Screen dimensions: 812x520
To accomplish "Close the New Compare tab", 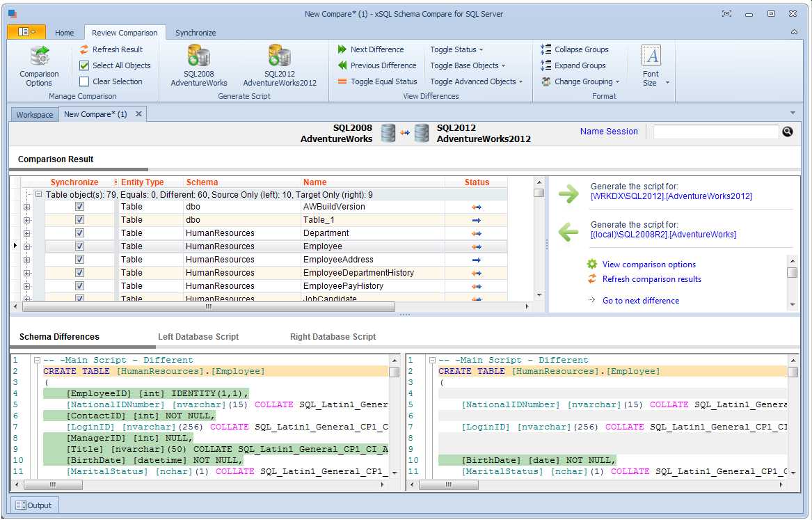I will click(x=138, y=114).
